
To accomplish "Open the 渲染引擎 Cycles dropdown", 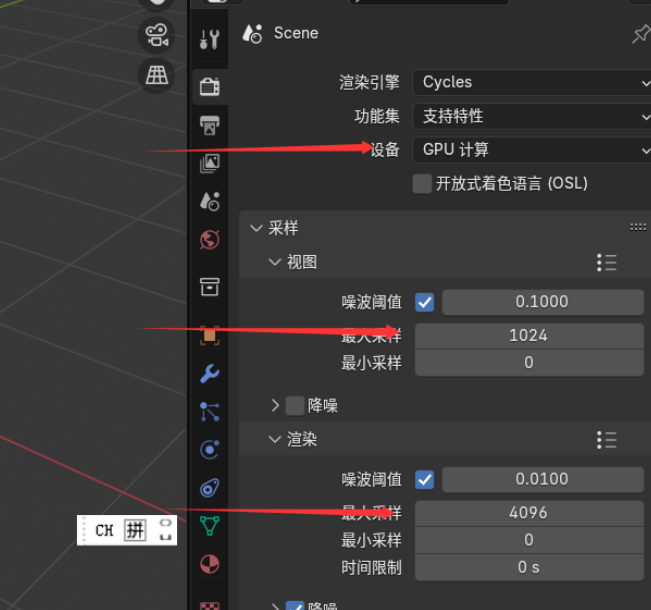I will (531, 82).
